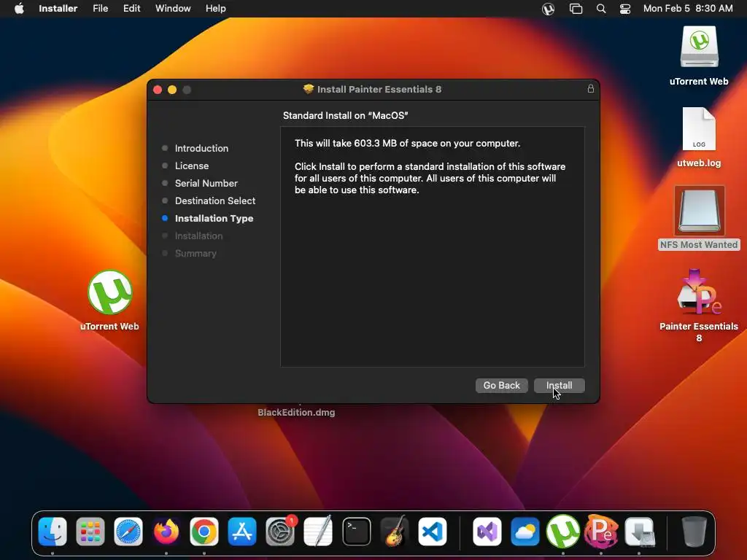Open Terminal from the Dock

[356, 532]
